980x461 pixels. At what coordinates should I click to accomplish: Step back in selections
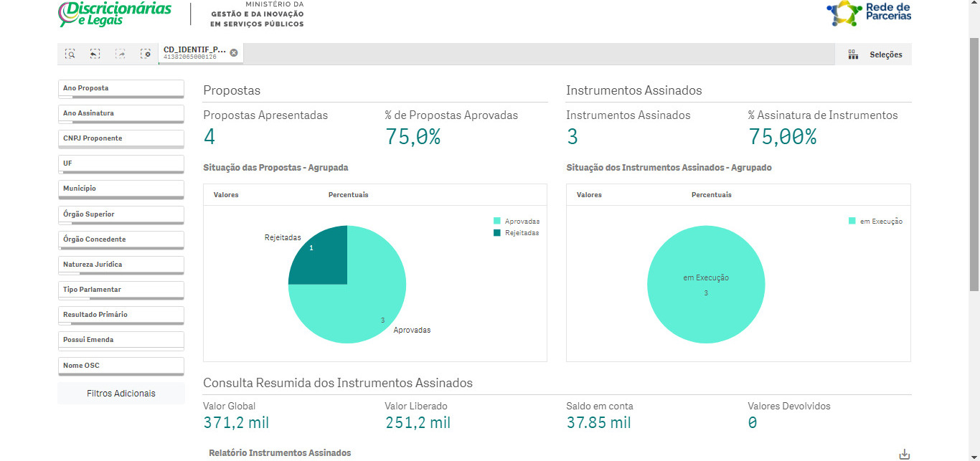(95, 54)
